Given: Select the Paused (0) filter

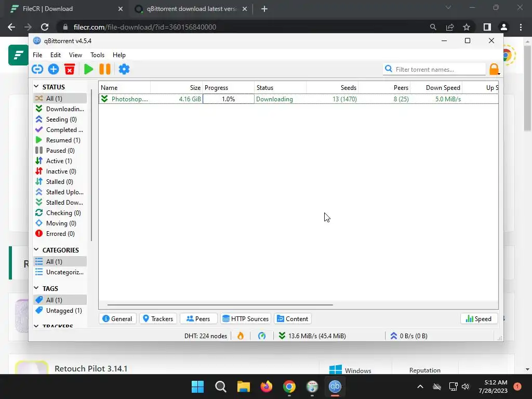Looking at the screenshot, I should point(60,151).
